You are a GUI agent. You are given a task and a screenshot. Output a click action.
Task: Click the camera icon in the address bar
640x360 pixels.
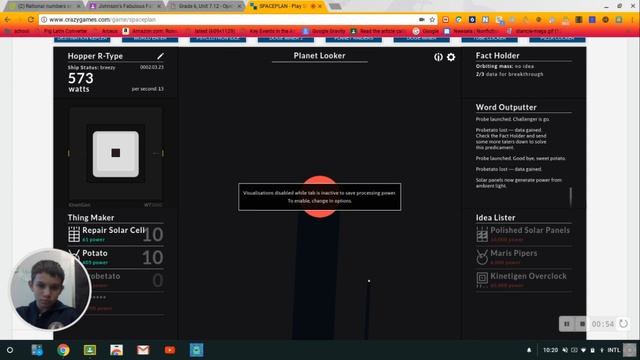click(x=422, y=19)
